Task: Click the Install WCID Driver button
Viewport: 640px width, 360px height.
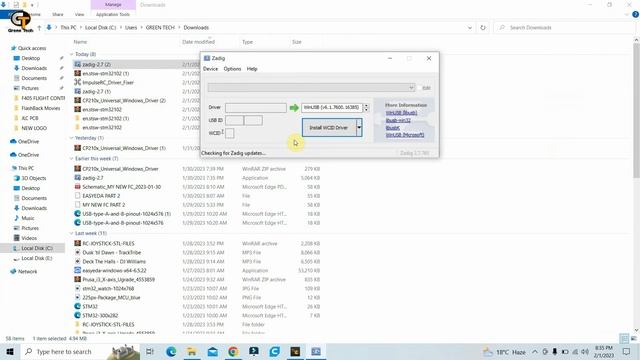Action: click(329, 128)
